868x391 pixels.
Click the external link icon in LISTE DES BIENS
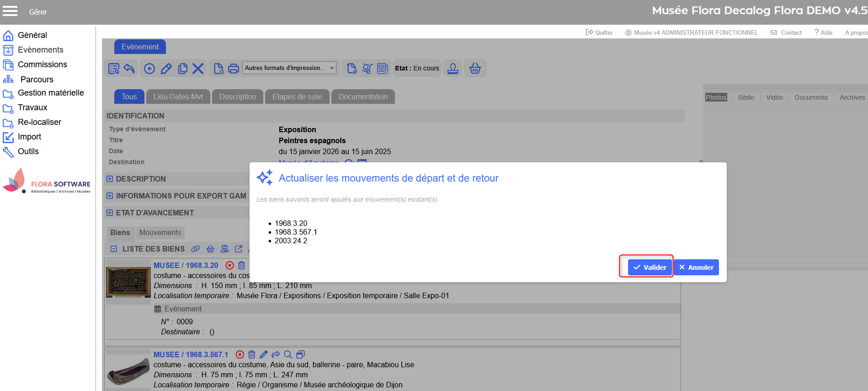239,249
